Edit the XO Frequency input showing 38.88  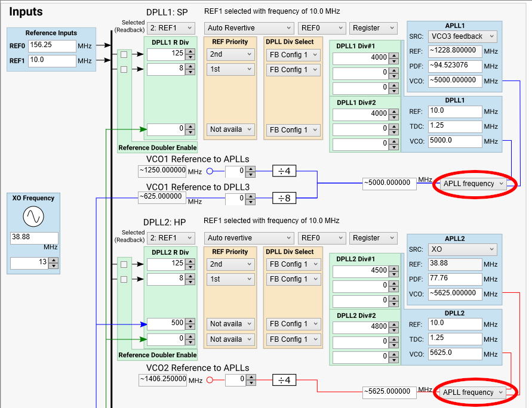34,238
